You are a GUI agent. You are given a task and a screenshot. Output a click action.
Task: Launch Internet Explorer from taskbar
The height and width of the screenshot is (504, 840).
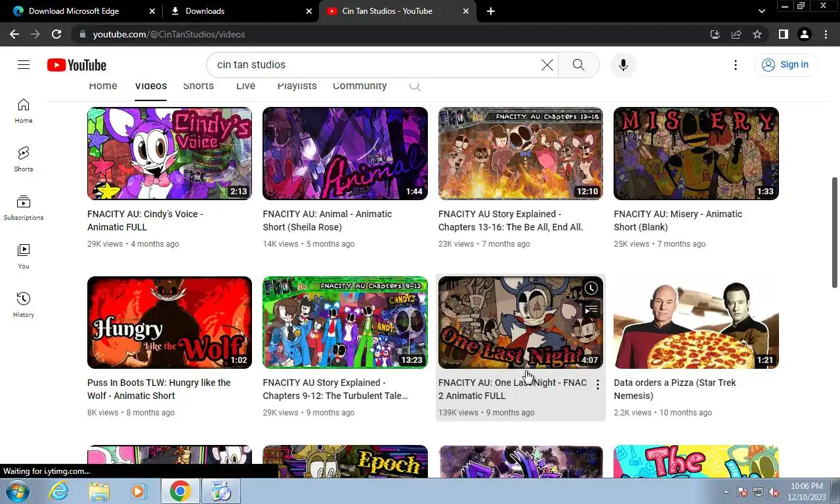pos(59,491)
